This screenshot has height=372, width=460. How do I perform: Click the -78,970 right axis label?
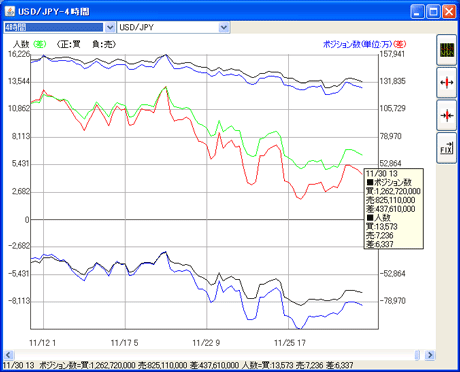[393, 301]
